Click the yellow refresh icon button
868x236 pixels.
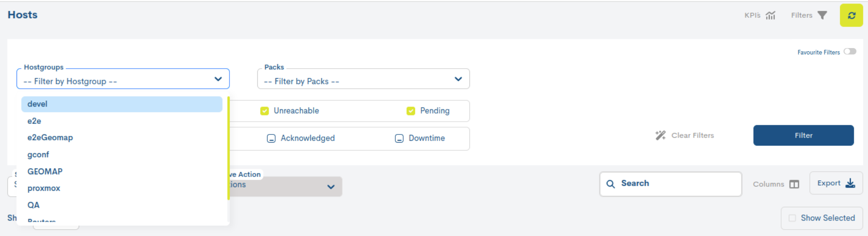click(x=851, y=15)
